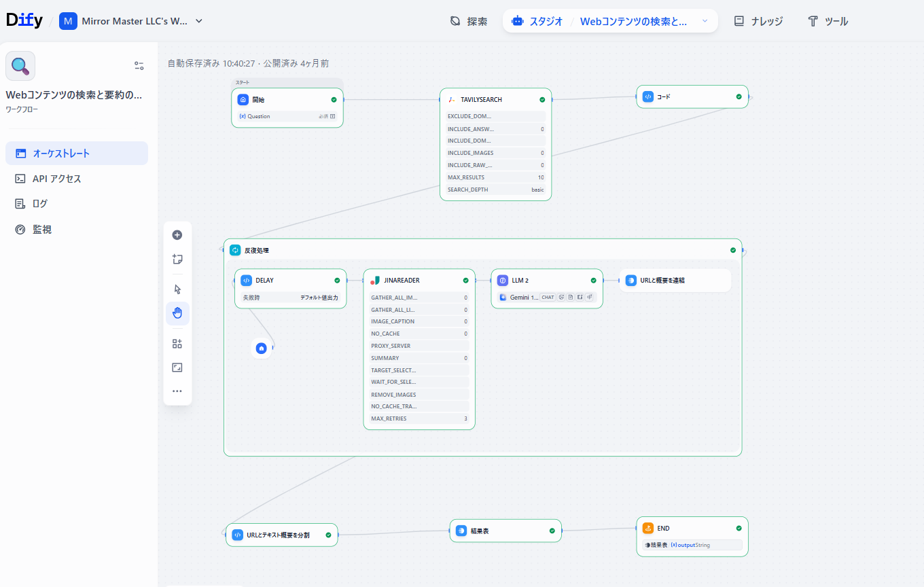The image size is (924, 587).
Task: Open the three-dot more options menu
Action: click(x=177, y=391)
